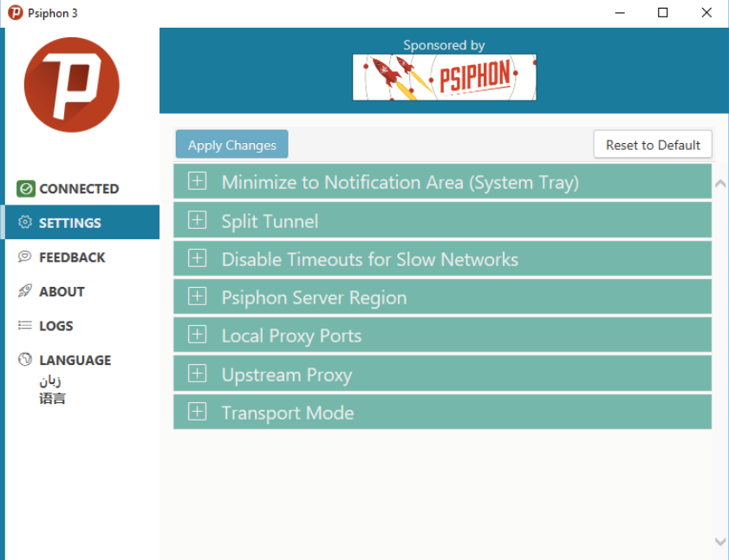The height and width of the screenshot is (560, 729).
Task: Open the Feedback tab
Action: [x=72, y=257]
